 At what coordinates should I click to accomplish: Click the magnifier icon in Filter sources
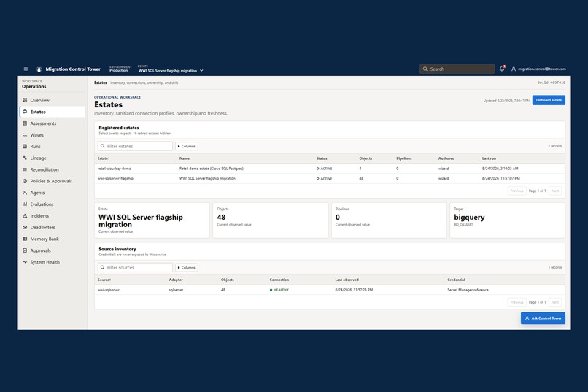(x=102, y=267)
